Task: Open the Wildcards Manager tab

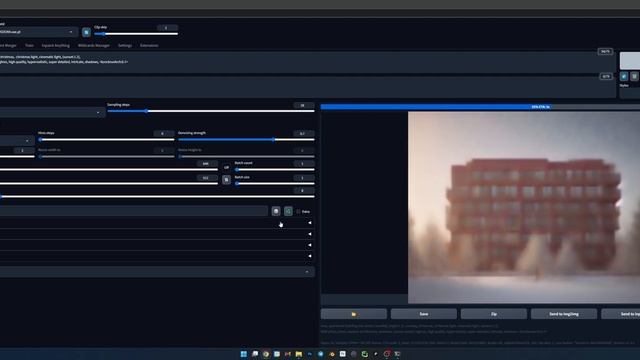Action: 94,46
